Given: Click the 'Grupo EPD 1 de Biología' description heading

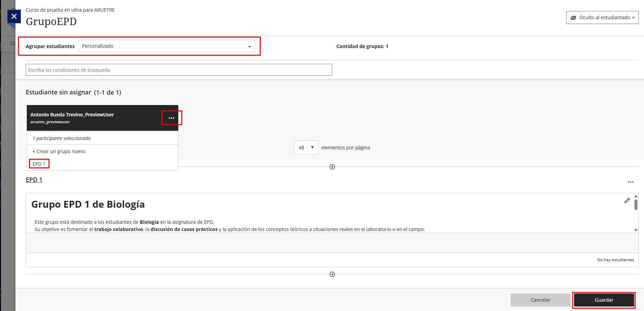Looking at the screenshot, I should [88, 205].
